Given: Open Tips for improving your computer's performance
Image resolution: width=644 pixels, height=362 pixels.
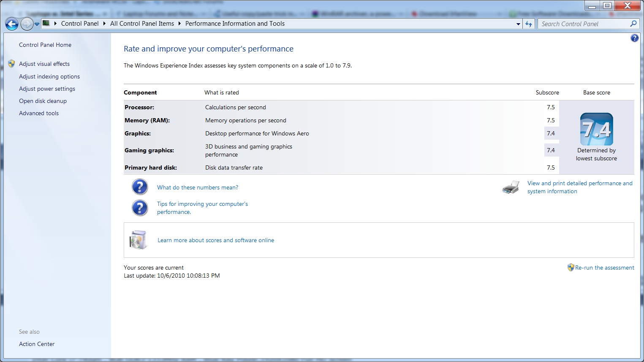Looking at the screenshot, I should pos(202,208).
